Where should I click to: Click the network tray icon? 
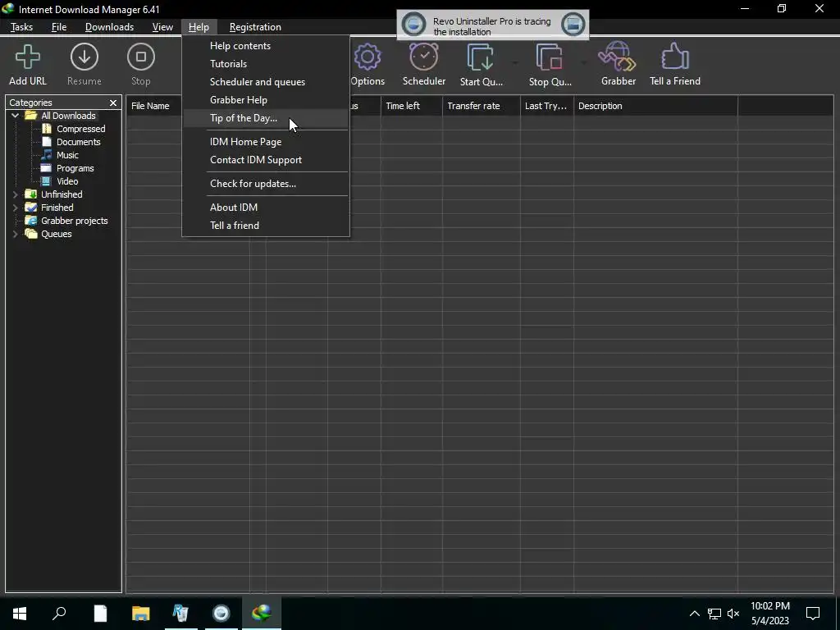click(714, 614)
